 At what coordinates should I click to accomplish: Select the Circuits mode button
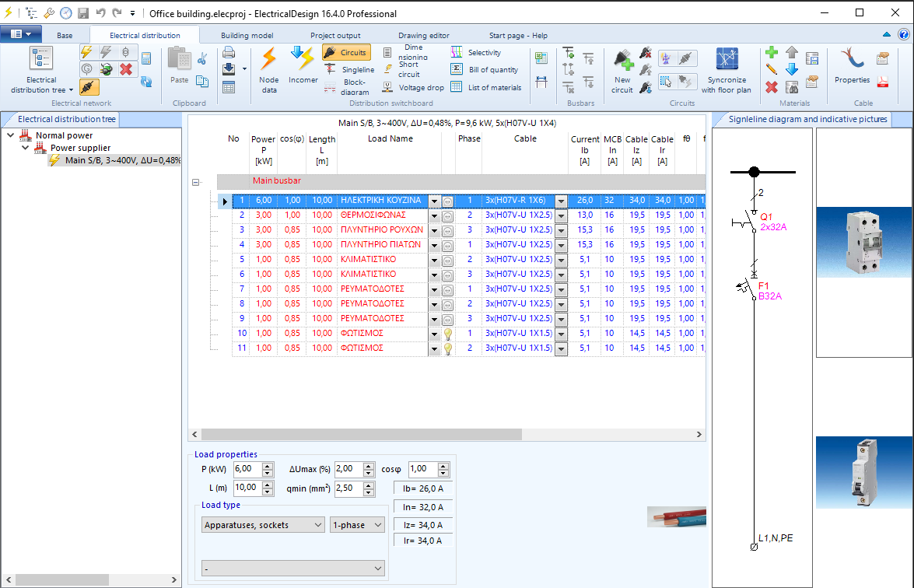pos(345,52)
